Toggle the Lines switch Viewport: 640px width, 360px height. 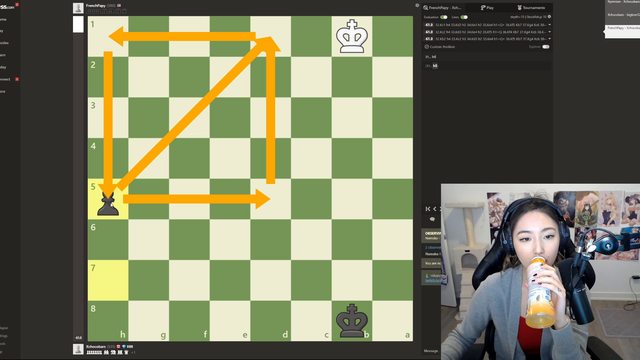pos(464,17)
